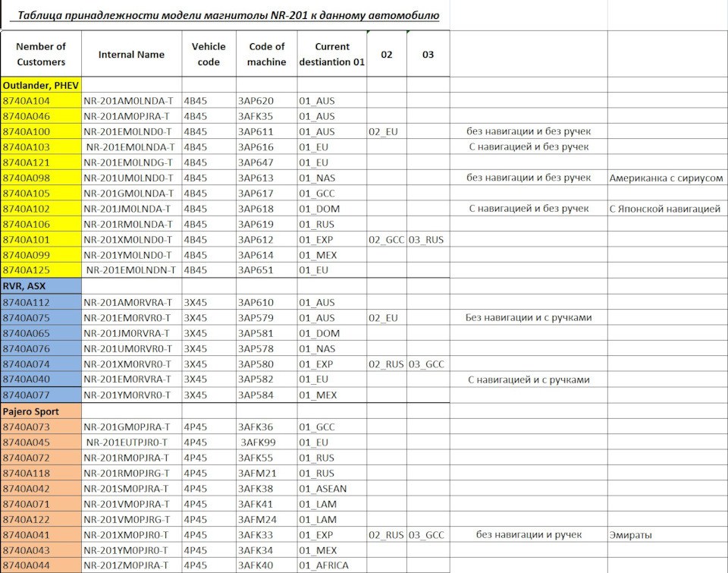
Task: Click the 'Current destiantion 01' header cell
Action: 332,54
